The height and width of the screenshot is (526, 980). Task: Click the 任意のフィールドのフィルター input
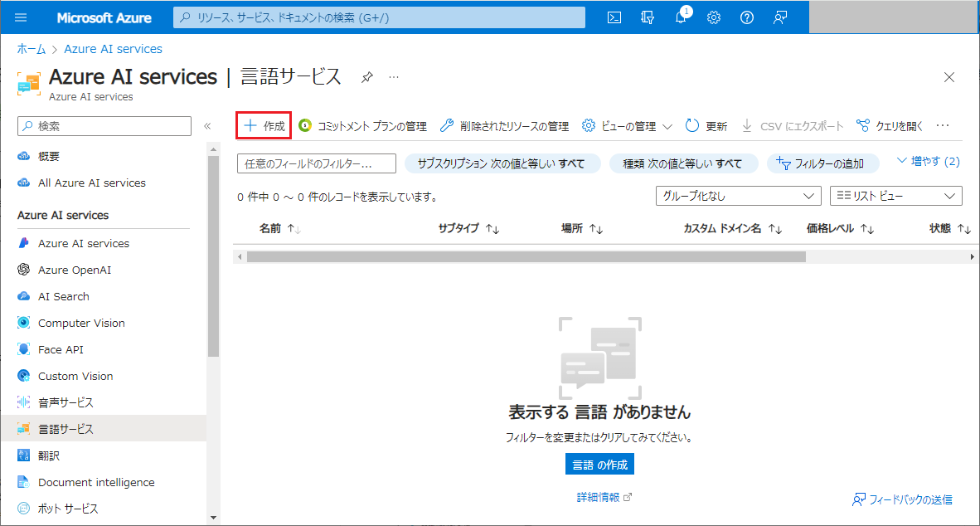316,163
